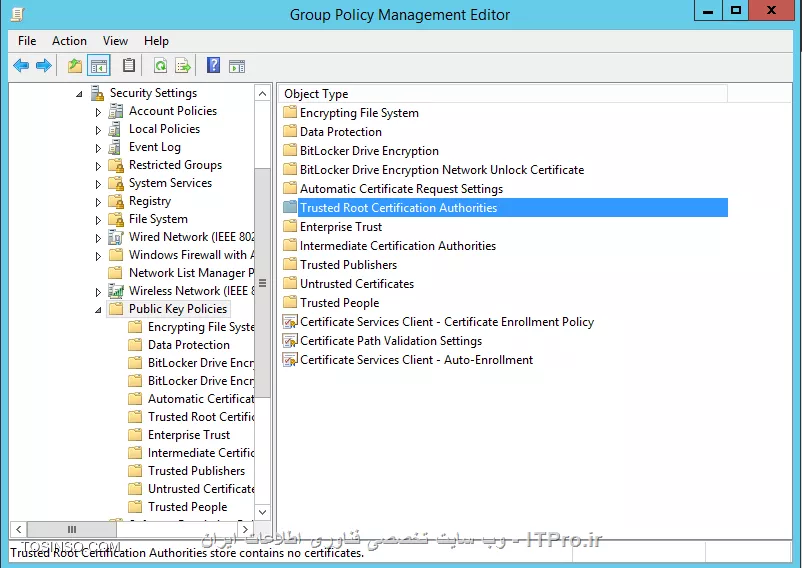Expand System Services node
802x568 pixels.
point(98,184)
